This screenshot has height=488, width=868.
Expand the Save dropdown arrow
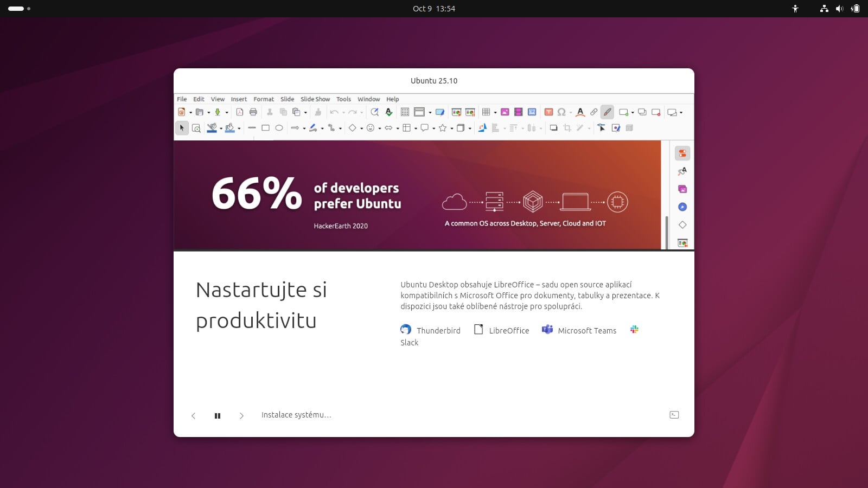(x=226, y=113)
